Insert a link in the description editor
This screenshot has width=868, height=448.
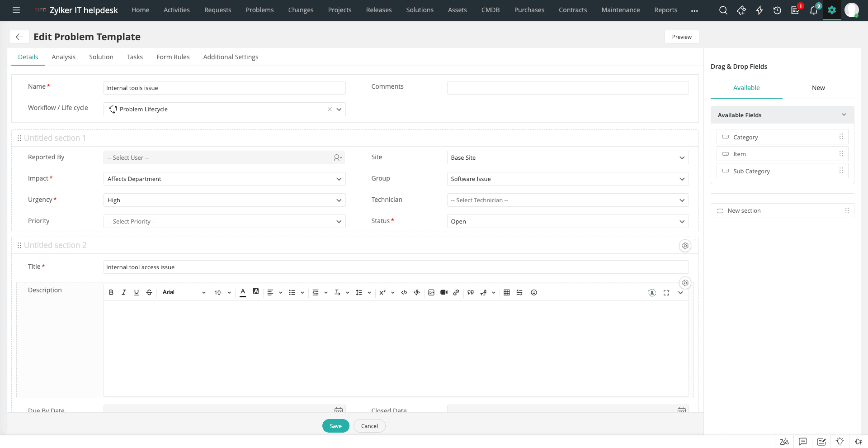[x=456, y=292]
